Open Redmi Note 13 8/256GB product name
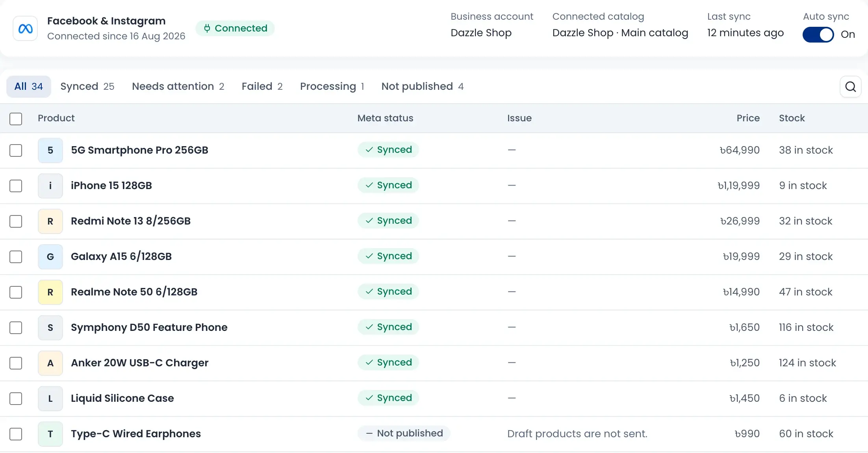 click(x=131, y=221)
